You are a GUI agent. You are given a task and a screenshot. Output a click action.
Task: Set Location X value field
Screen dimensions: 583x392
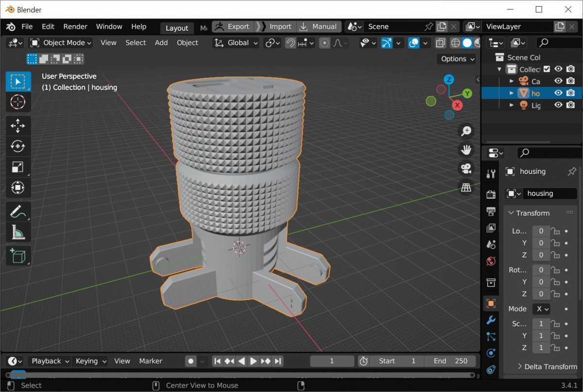coord(541,231)
